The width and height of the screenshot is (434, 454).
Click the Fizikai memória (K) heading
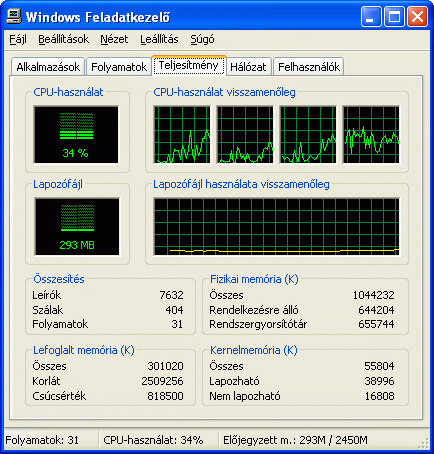click(254, 279)
